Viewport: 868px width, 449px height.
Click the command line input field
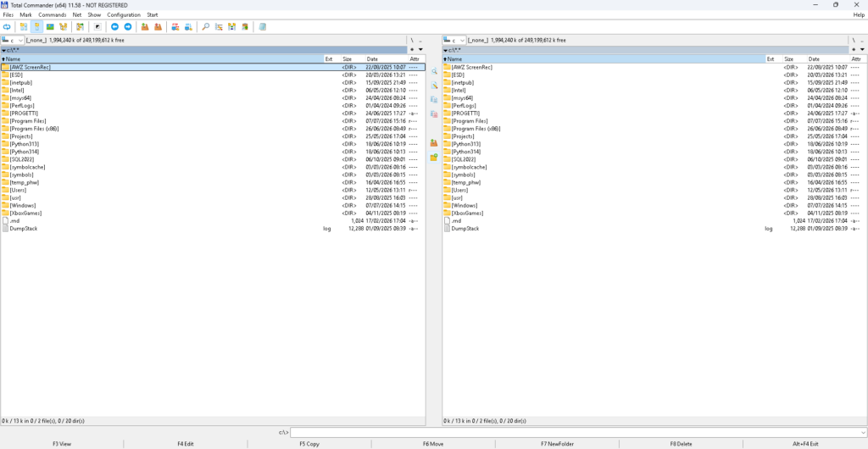click(x=575, y=432)
